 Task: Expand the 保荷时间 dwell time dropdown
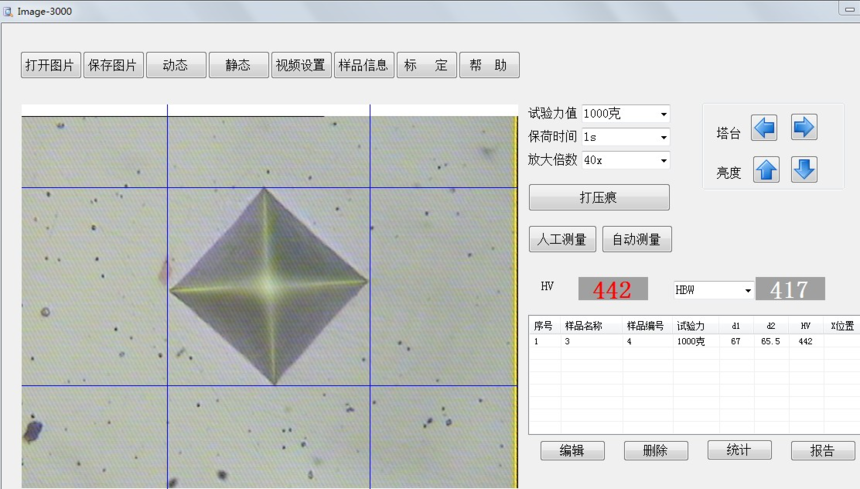pos(663,137)
